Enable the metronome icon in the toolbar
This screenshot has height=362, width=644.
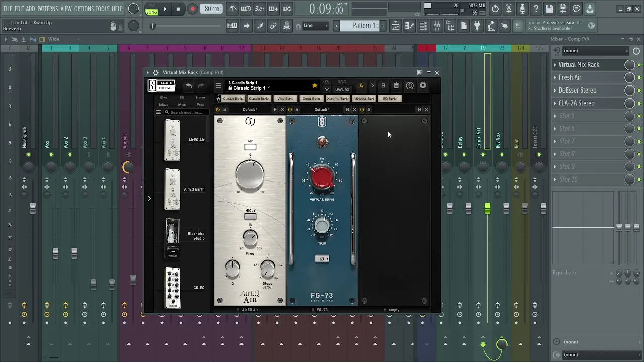click(232, 9)
